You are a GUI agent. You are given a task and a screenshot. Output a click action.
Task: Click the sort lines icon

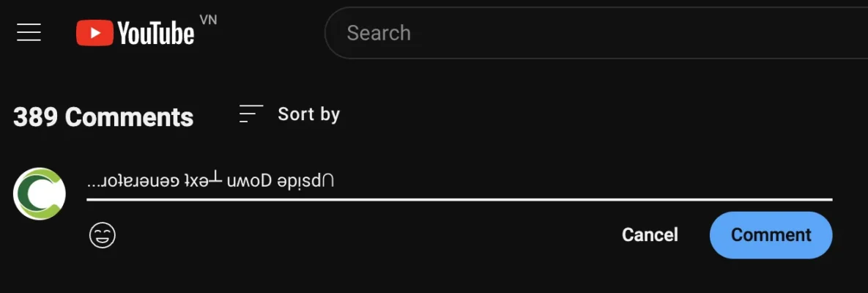tap(251, 114)
